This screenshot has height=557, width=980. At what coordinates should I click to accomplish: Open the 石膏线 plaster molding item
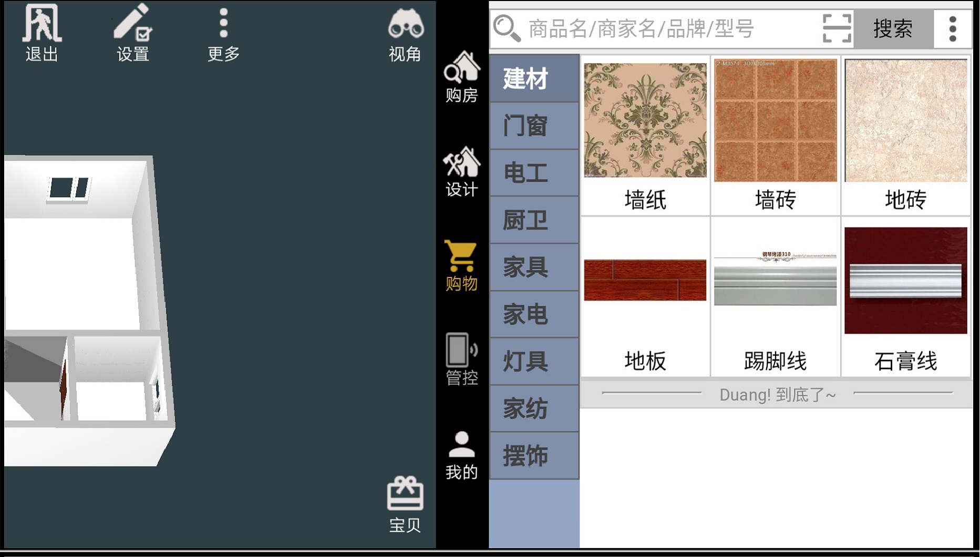[x=905, y=280]
